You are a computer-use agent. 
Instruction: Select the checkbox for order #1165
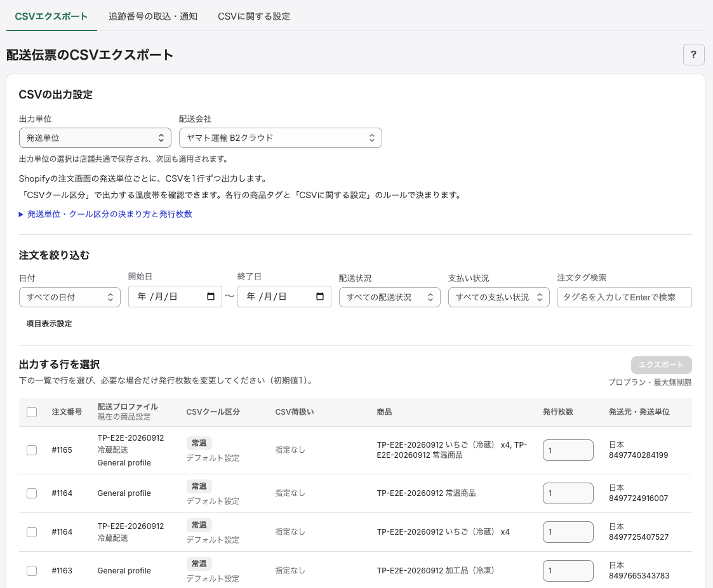click(32, 450)
